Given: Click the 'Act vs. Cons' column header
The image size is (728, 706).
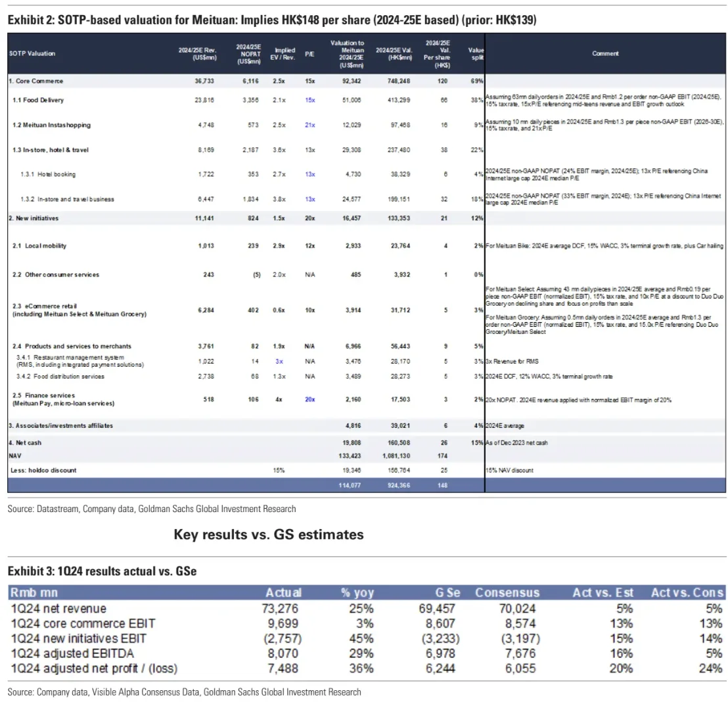Looking at the screenshot, I should [687, 593].
